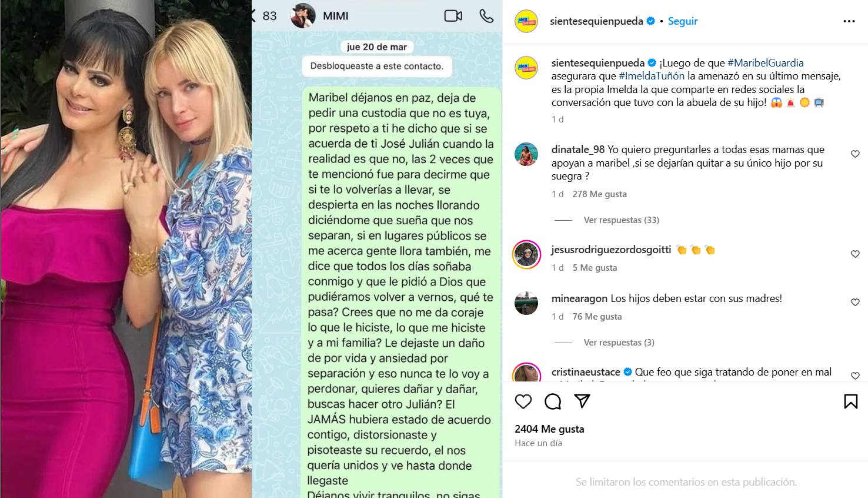
Task: Expand Ver respuestas (3)
Action: (619, 343)
